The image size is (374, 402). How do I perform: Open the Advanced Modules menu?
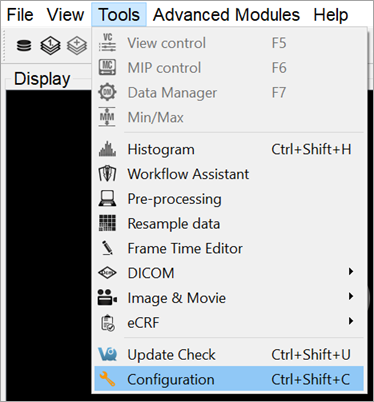pyautogui.click(x=226, y=15)
